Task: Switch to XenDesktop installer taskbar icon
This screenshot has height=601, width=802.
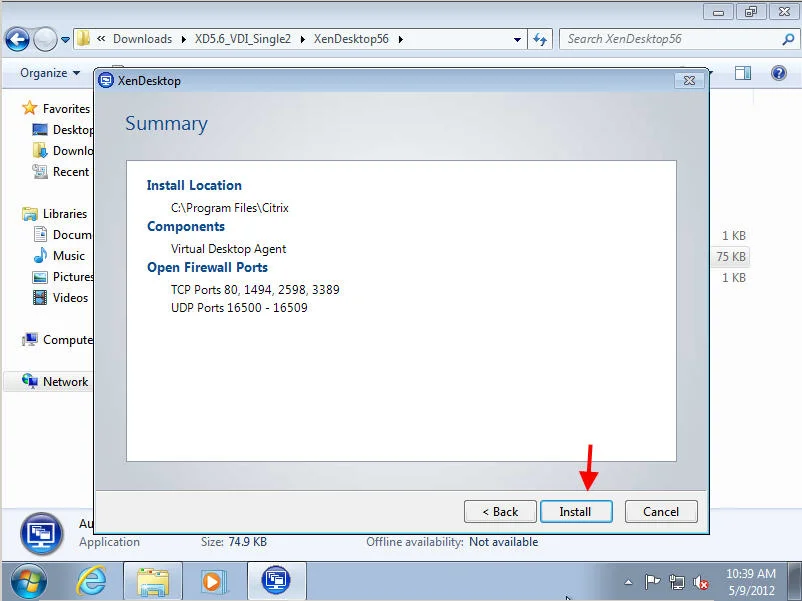Action: [x=276, y=581]
